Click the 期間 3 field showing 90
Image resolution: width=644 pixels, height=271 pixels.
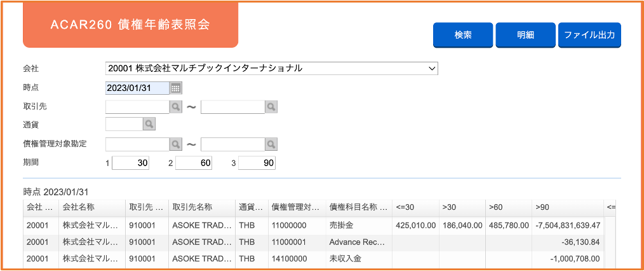click(x=257, y=163)
